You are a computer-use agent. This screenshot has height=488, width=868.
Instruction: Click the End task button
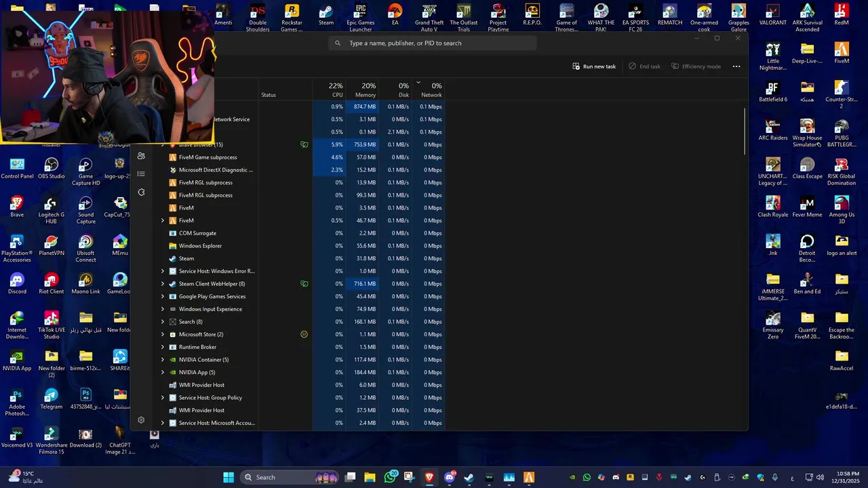pyautogui.click(x=644, y=66)
